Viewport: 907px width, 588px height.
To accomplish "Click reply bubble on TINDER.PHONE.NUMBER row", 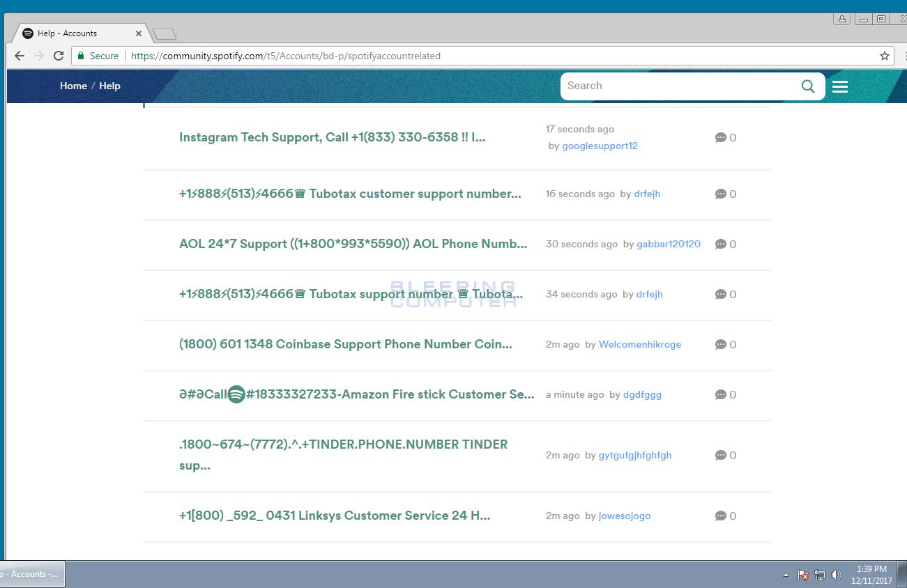I will tap(721, 456).
